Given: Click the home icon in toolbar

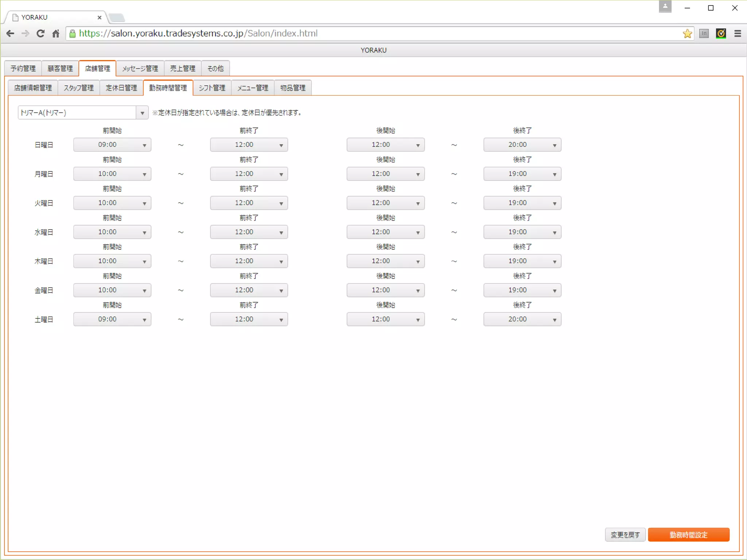Looking at the screenshot, I should pos(55,34).
